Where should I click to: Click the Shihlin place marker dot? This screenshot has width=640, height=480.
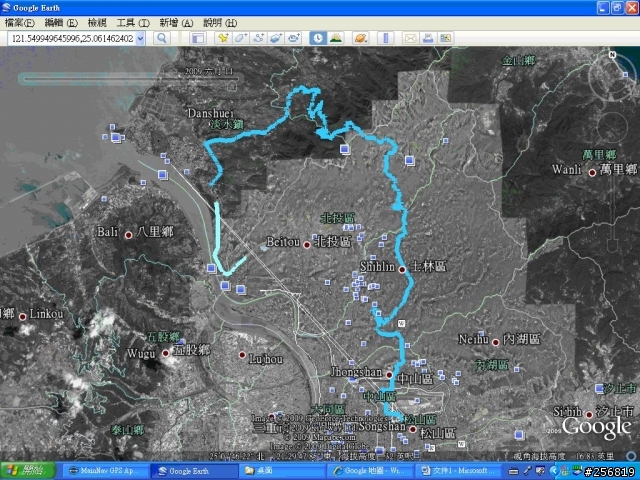click(402, 269)
